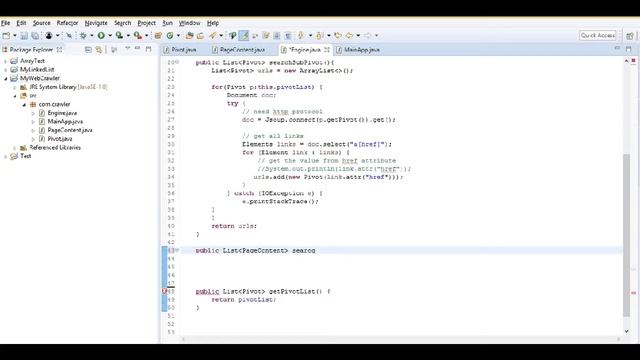Screen dimensions: 640x360
Task: Open the Run menu
Action: tap(167, 23)
